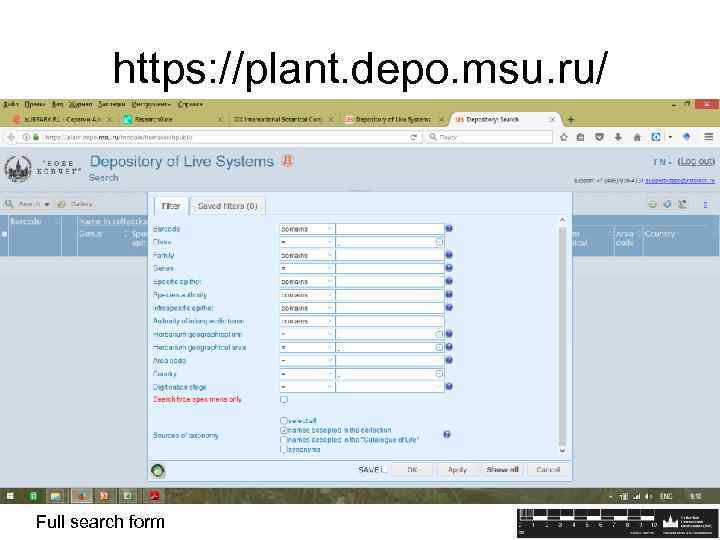Screen dimensions: 720x540
Task: Open Digitisation stage operator dropdown
Action: (307, 387)
